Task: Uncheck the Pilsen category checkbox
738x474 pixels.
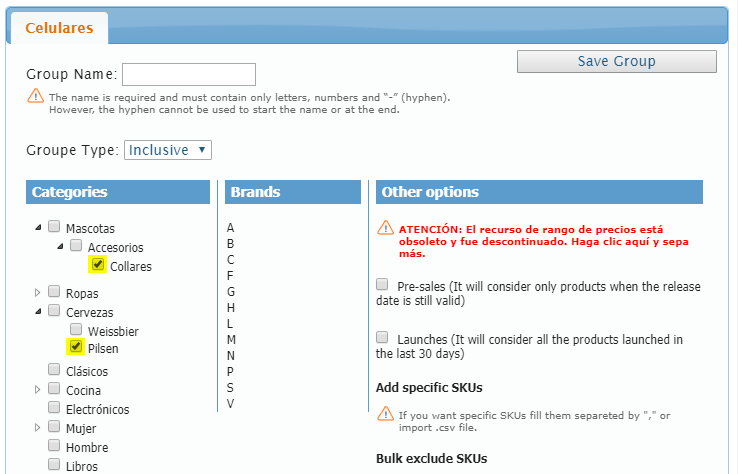Action: point(76,347)
